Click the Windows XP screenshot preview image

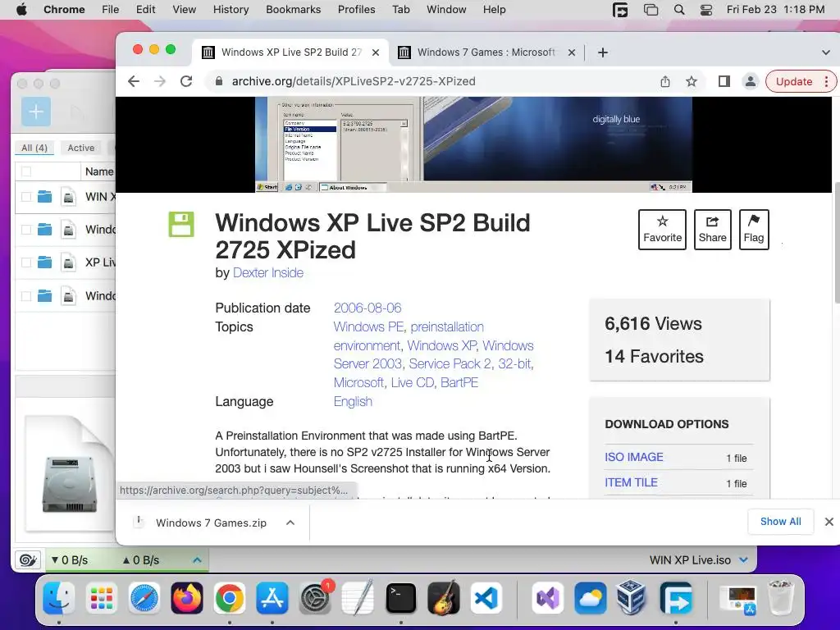pos(473,144)
